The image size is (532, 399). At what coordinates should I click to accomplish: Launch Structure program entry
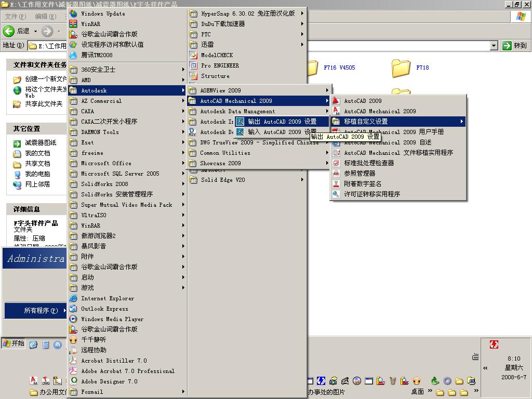(x=247, y=76)
